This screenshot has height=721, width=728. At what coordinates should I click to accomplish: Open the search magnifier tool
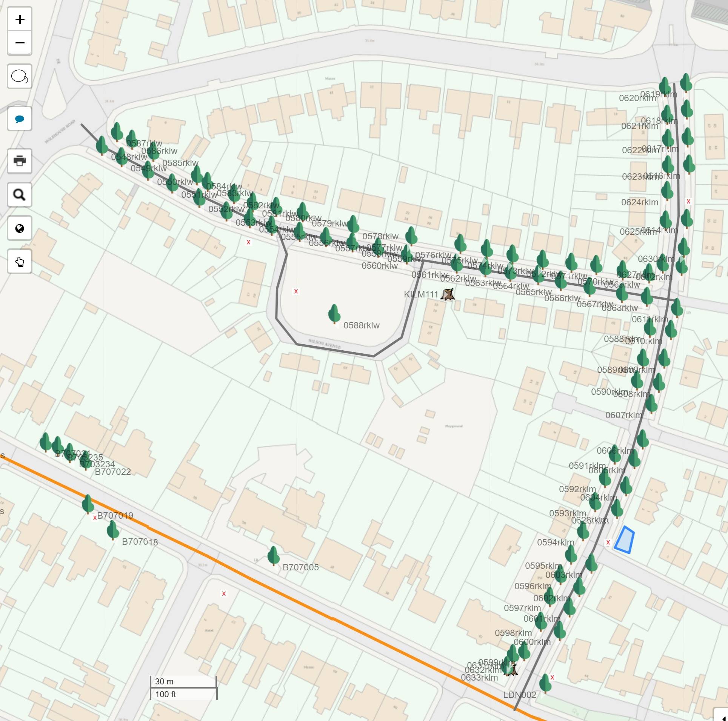pos(20,195)
